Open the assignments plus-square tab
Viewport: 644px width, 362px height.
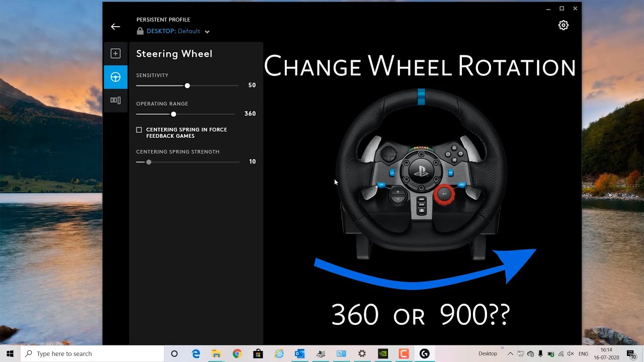click(x=116, y=53)
